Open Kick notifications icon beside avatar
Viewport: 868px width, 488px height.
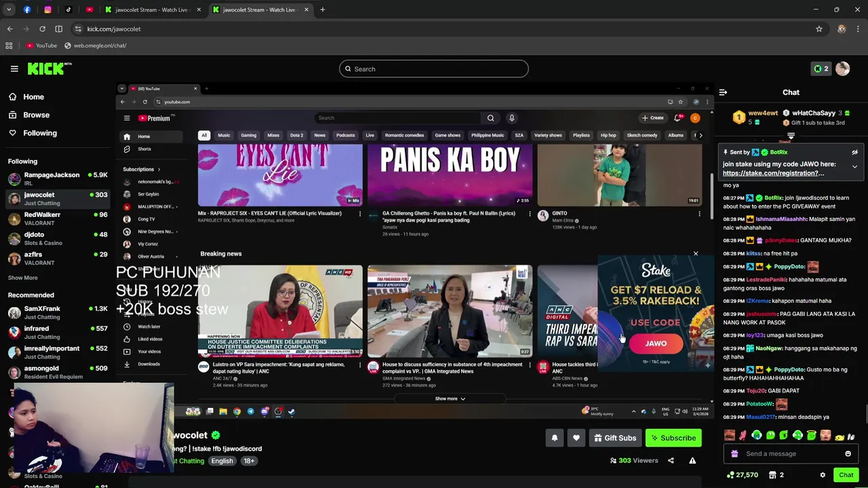(x=821, y=68)
